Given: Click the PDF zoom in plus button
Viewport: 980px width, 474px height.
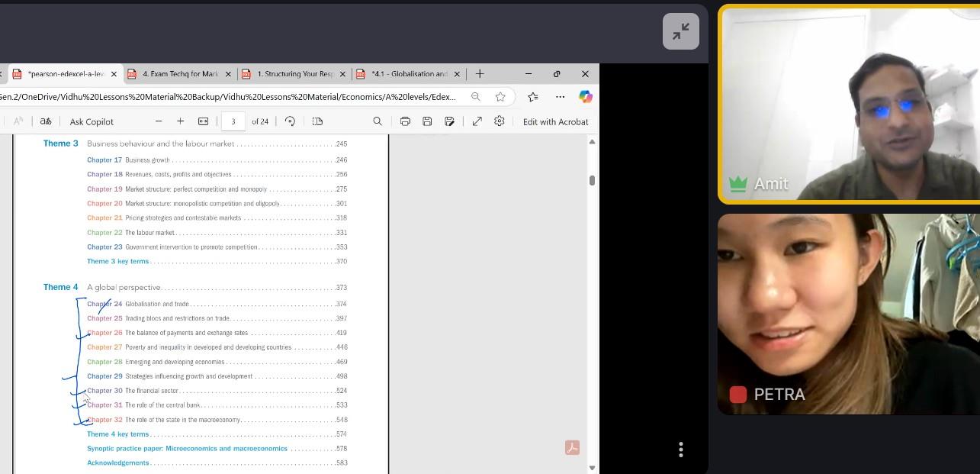Looking at the screenshot, I should coord(181,121).
